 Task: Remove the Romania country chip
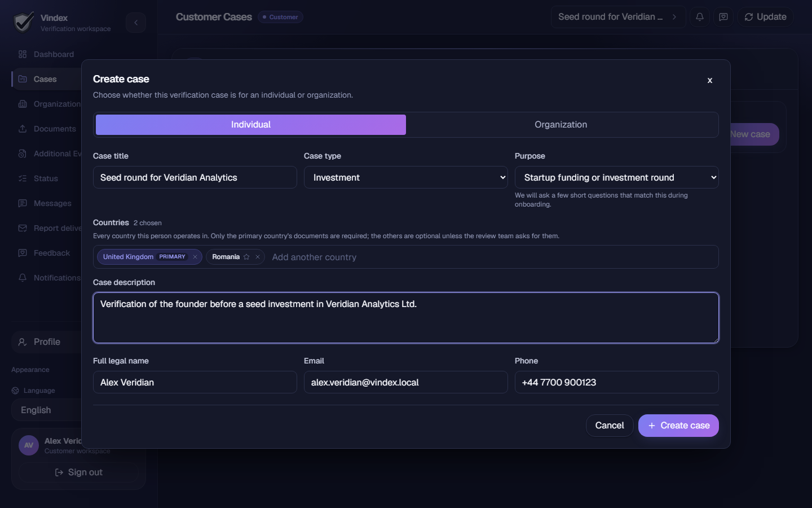(258, 257)
